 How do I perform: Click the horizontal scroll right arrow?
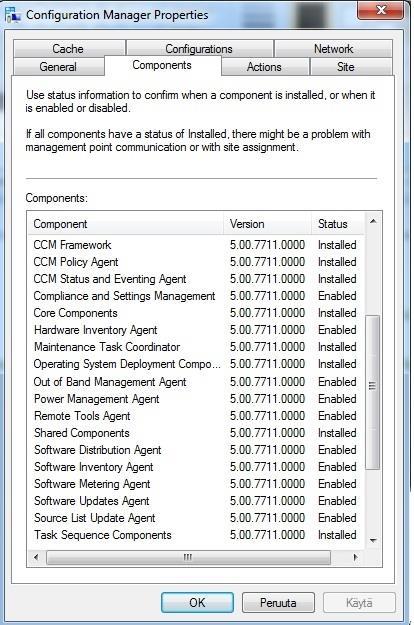(x=355, y=557)
